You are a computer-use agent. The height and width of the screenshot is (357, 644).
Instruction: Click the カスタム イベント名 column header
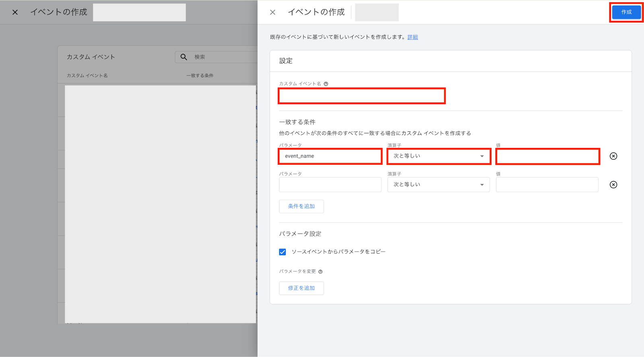(87, 76)
